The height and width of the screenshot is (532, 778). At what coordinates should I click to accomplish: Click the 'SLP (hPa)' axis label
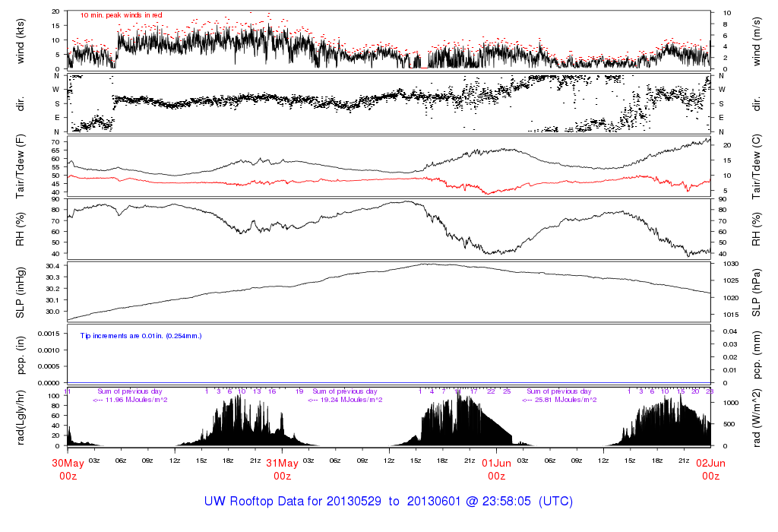(x=757, y=292)
